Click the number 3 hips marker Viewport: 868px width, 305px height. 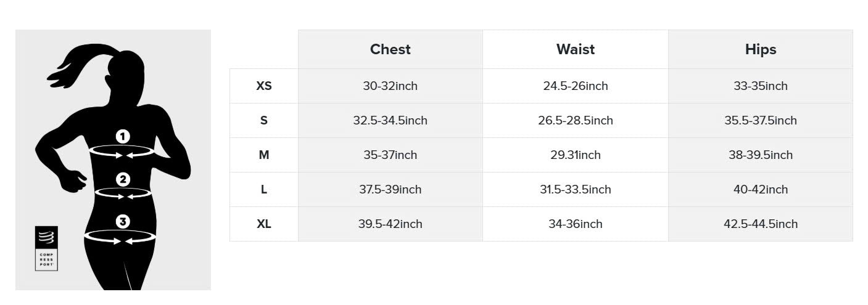coord(123,221)
